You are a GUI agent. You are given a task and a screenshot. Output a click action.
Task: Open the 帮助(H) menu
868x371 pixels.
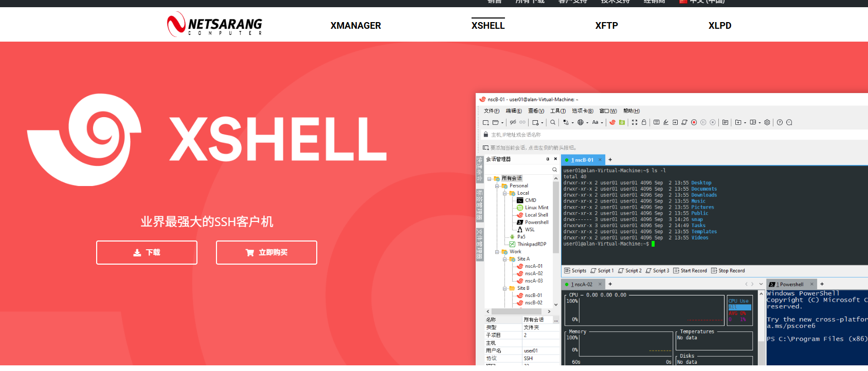point(631,111)
